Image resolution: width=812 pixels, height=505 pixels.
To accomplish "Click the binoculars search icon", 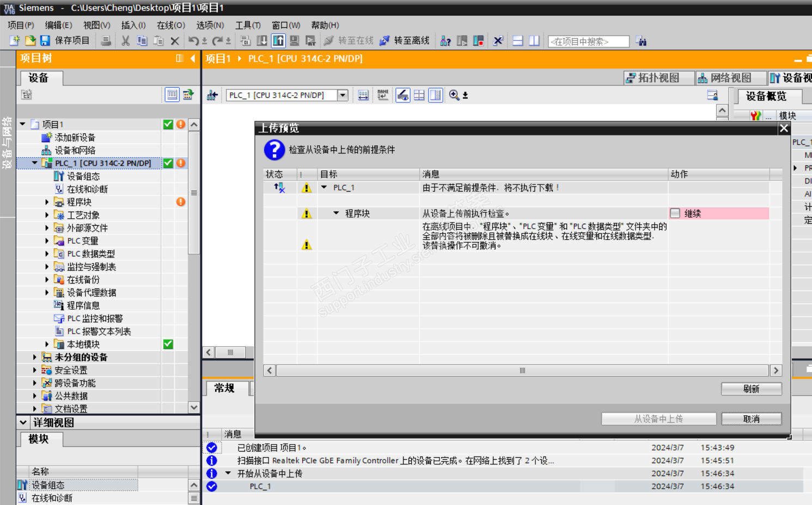I will pyautogui.click(x=641, y=41).
